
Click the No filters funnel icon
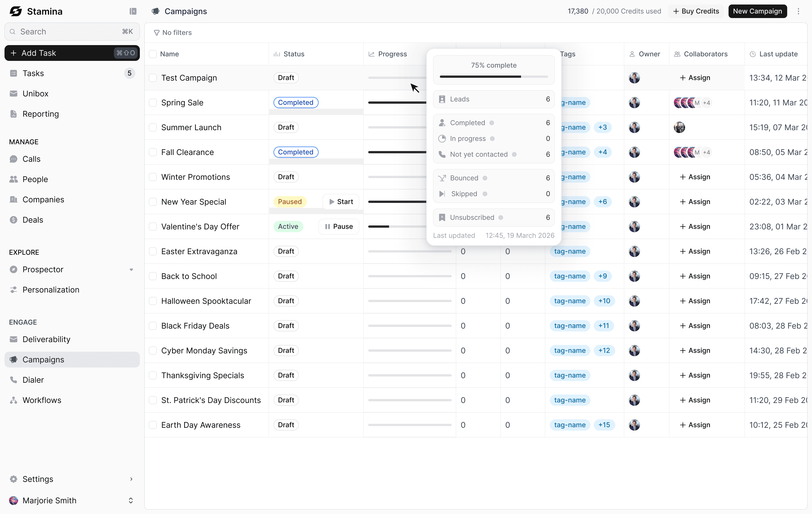pyautogui.click(x=156, y=33)
